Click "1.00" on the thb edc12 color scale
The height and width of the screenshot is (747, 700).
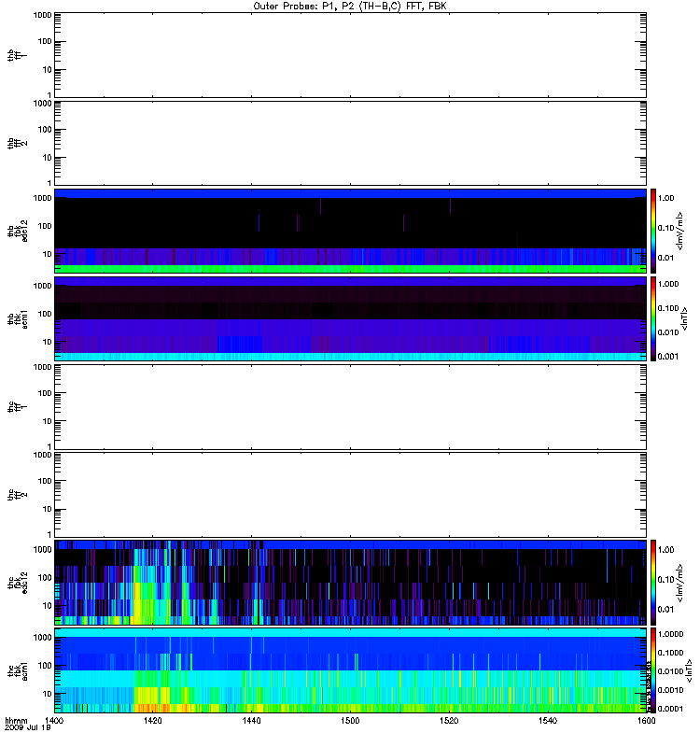coord(665,198)
